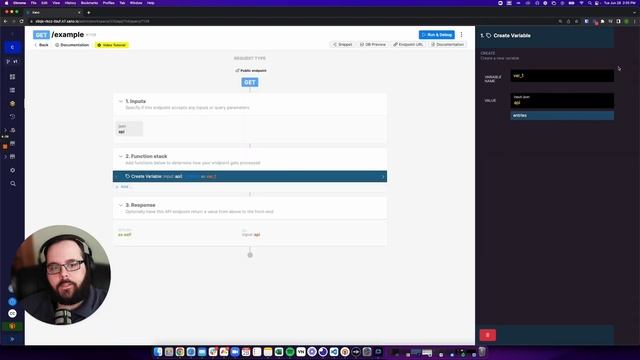Select the Xano browser tab
The height and width of the screenshot is (360, 640).
click(53, 12)
